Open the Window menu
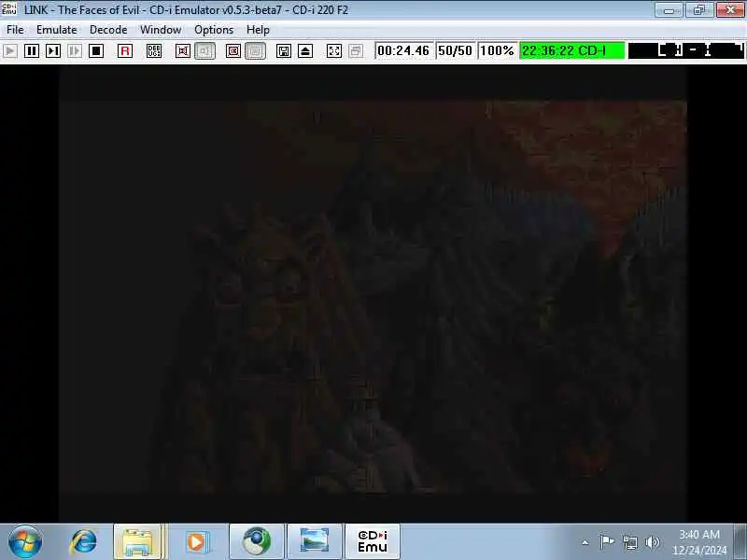 coord(161,30)
